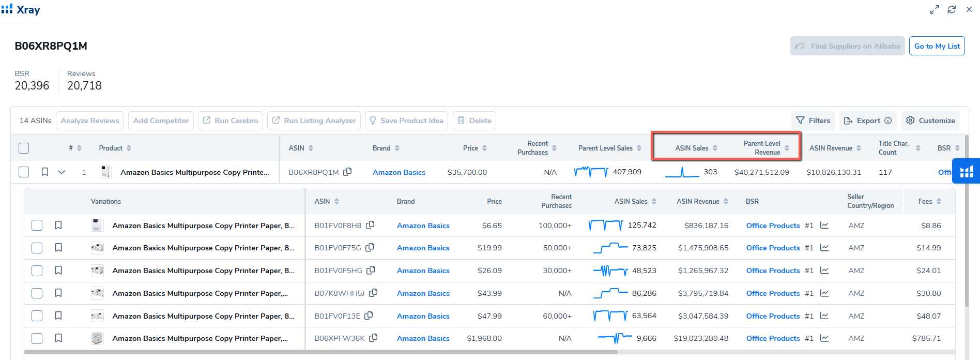Bookmark variation B07K8WHH5J

pyautogui.click(x=58, y=293)
